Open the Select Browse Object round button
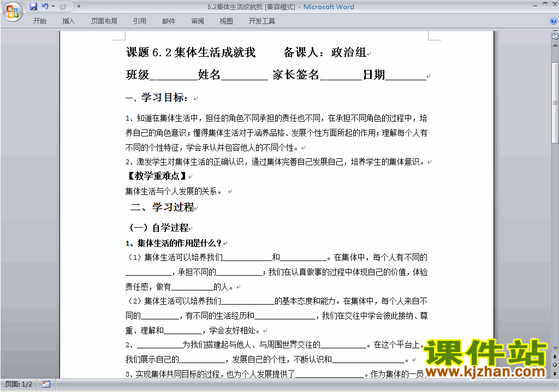This screenshot has height=392, width=559. [x=555, y=365]
